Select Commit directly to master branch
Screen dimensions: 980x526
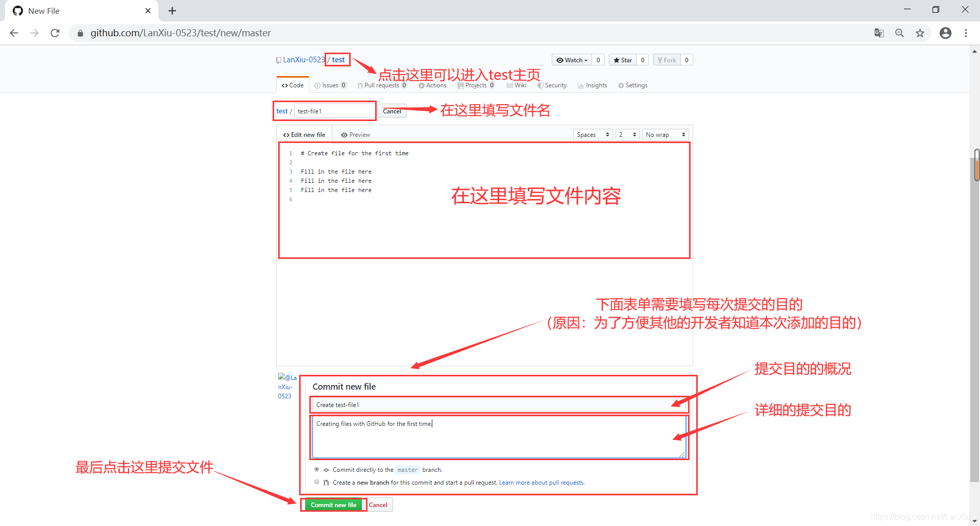click(x=316, y=469)
